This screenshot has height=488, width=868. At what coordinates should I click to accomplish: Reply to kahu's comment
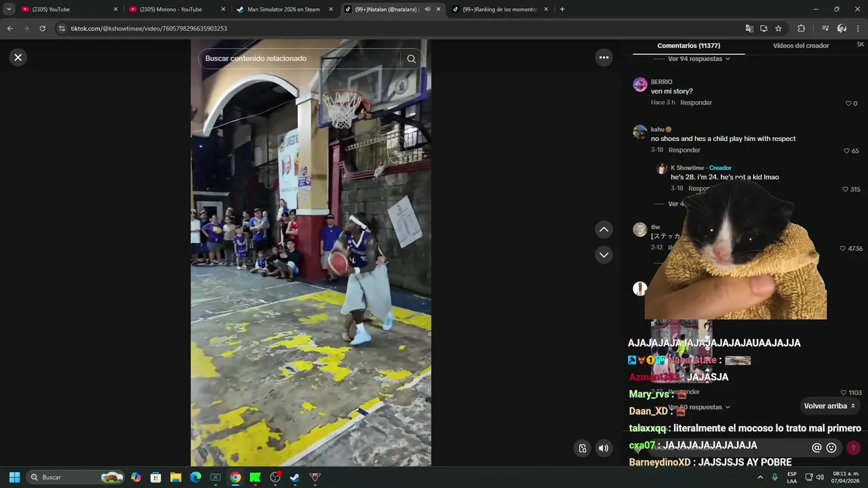pos(684,150)
